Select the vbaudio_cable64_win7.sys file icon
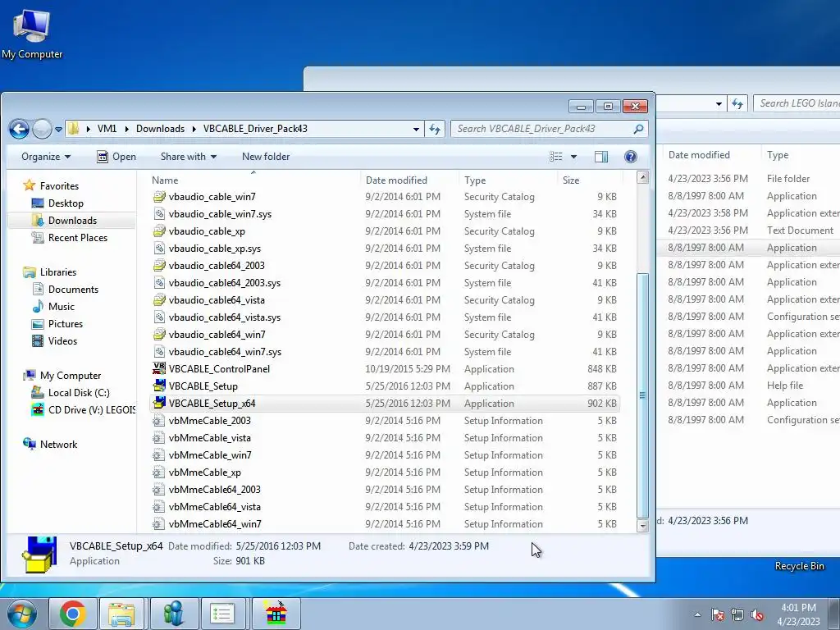Screen dimensions: 840x630 (159, 351)
